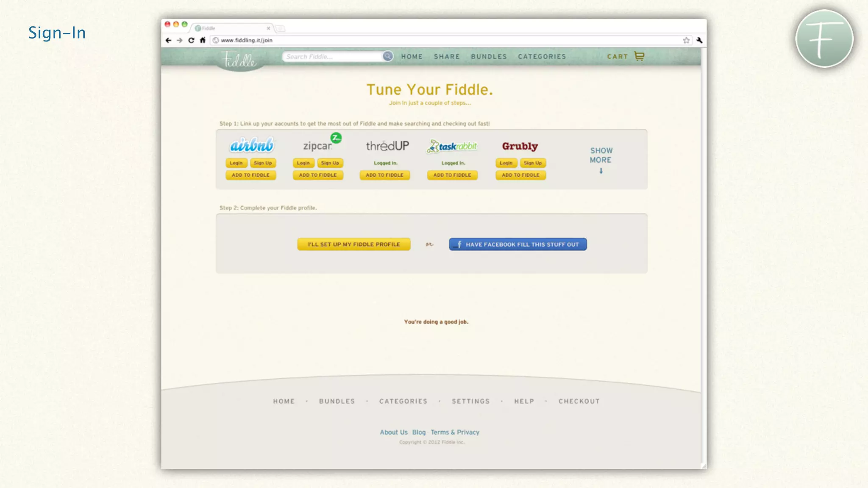Go to Categories in top navigation
The image size is (868, 488).
tap(542, 56)
